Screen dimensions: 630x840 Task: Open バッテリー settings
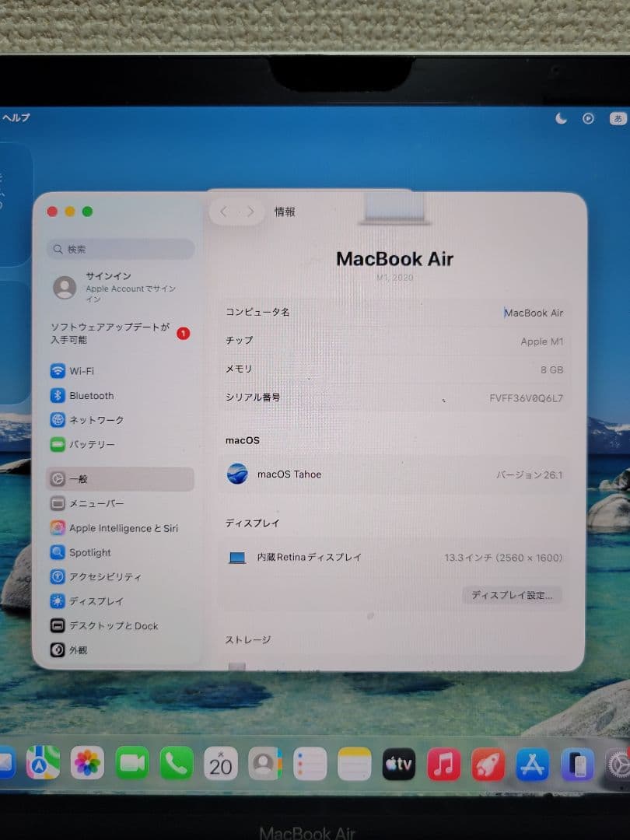coord(91,444)
